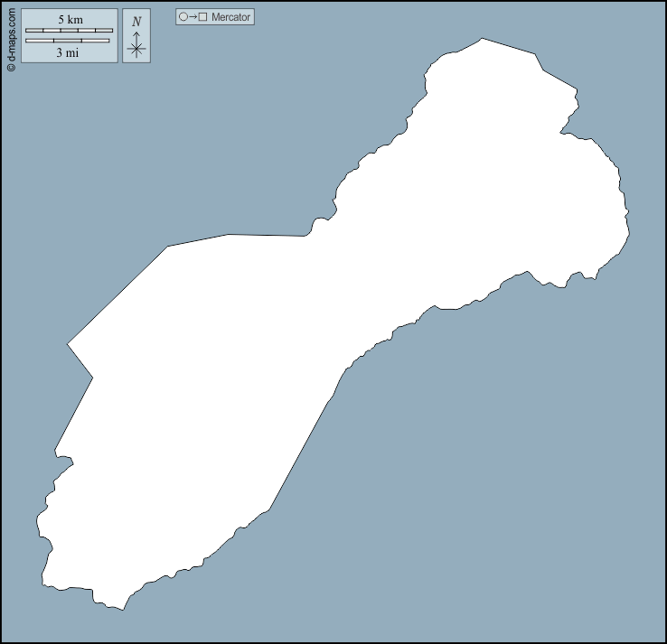
Task: Click the 5 km scale text
Action: pyautogui.click(x=70, y=20)
